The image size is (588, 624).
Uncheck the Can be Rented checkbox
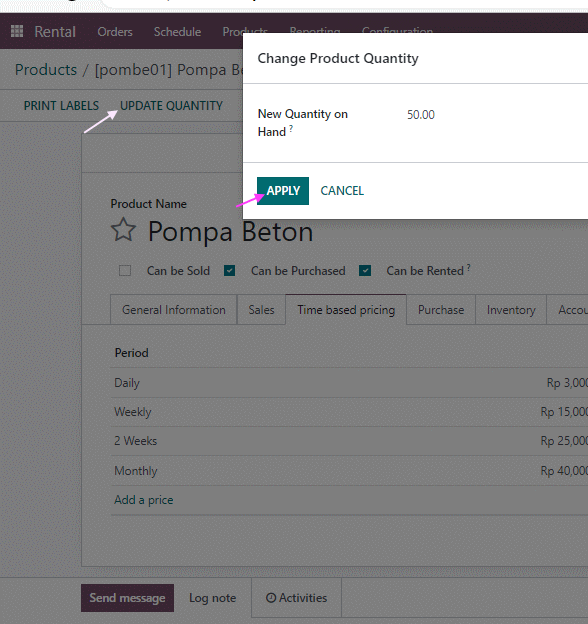click(365, 271)
